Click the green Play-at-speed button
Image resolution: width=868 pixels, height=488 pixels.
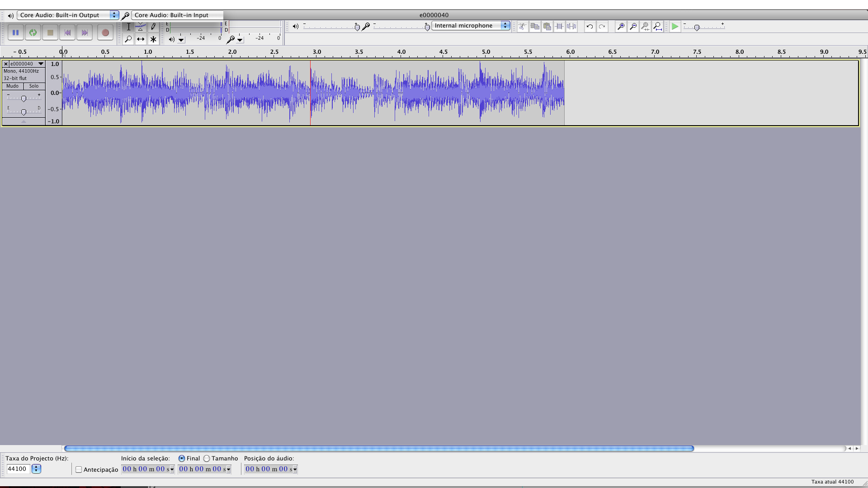[x=675, y=26]
